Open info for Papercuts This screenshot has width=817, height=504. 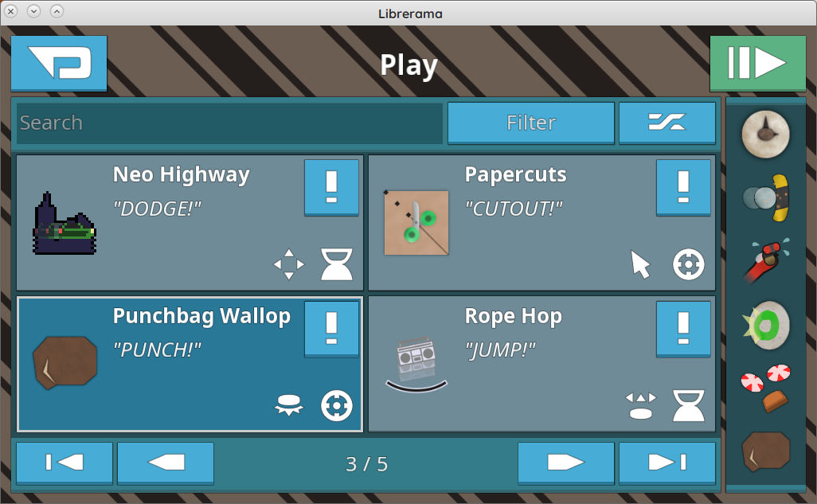pyautogui.click(x=683, y=187)
